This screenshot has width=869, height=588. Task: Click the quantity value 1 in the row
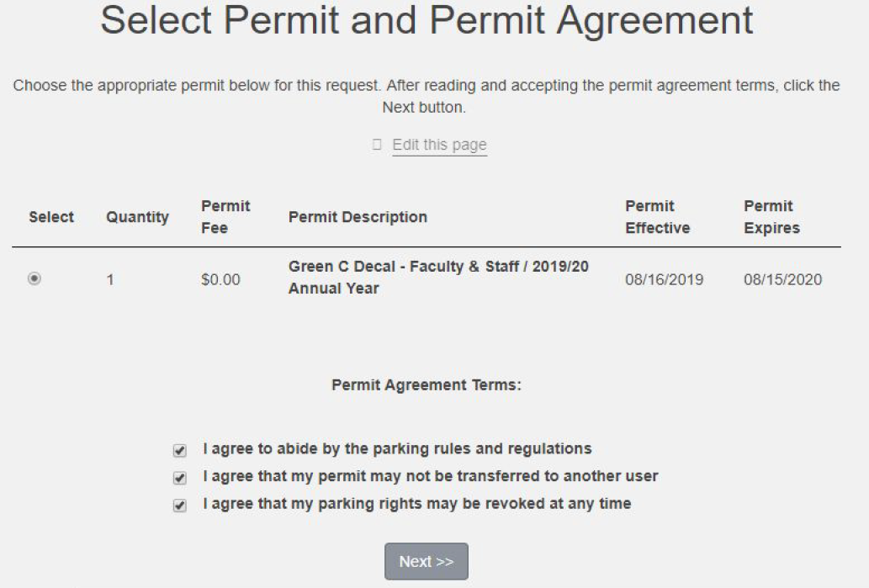(110, 279)
